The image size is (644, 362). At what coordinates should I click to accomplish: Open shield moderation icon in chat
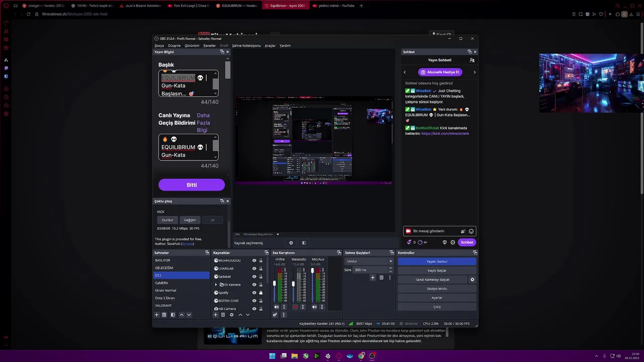pos(444,242)
